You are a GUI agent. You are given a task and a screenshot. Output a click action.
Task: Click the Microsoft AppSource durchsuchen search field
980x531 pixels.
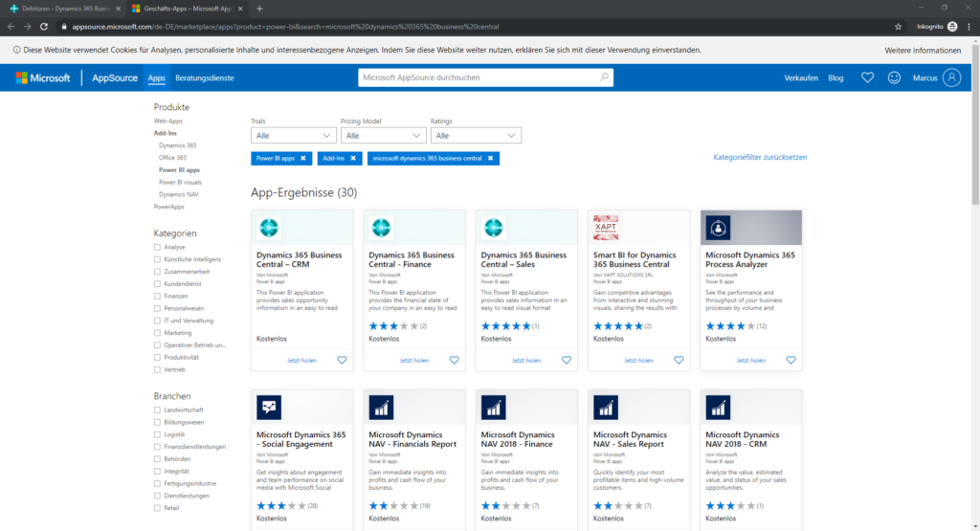479,77
